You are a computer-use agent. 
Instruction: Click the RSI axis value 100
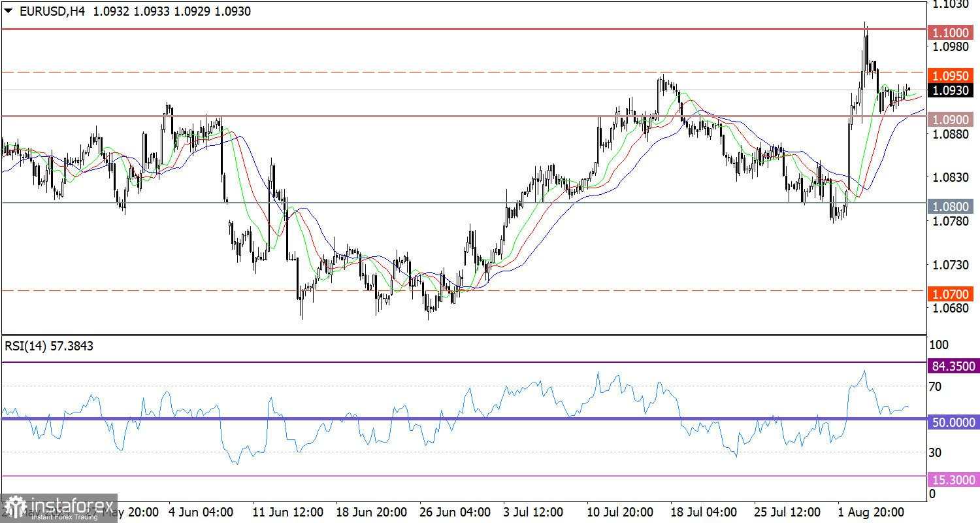point(938,345)
